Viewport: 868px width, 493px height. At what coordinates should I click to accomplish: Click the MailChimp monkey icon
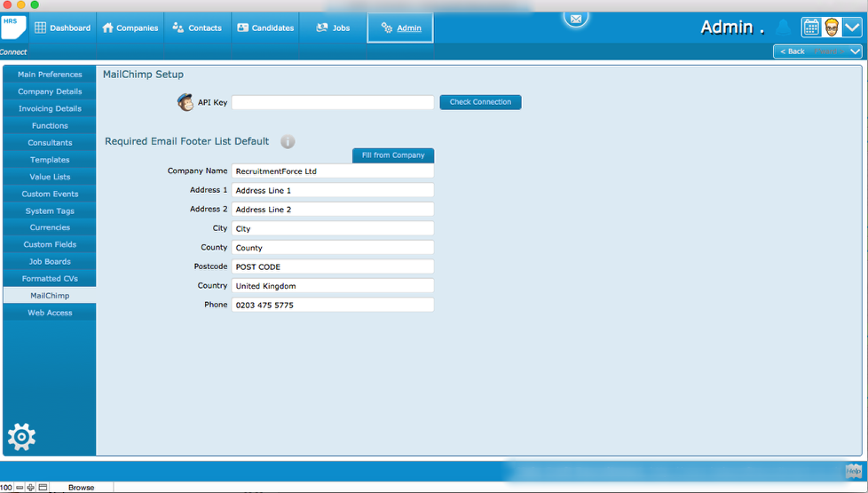[185, 102]
